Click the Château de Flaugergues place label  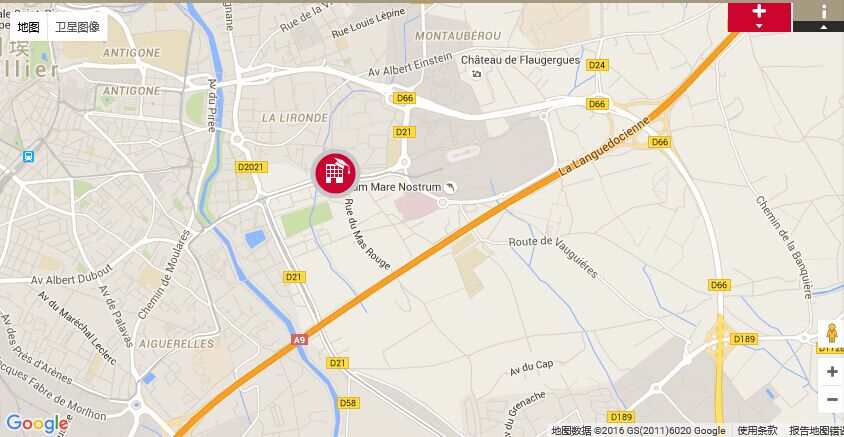point(520,60)
